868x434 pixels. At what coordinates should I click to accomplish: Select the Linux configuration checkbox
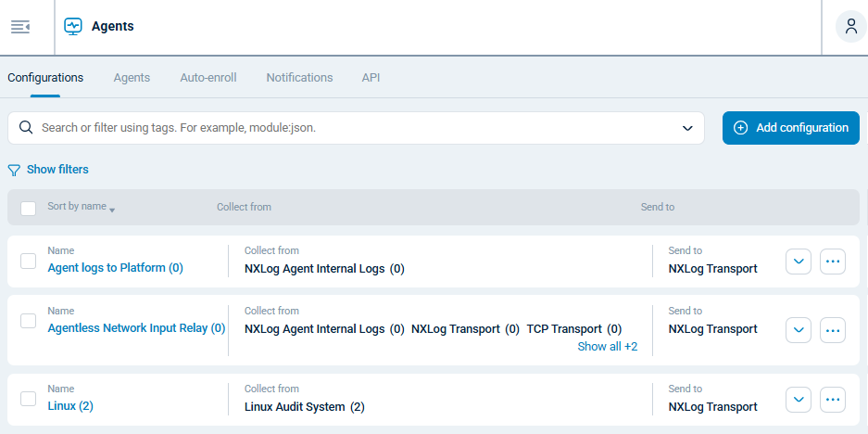click(28, 399)
